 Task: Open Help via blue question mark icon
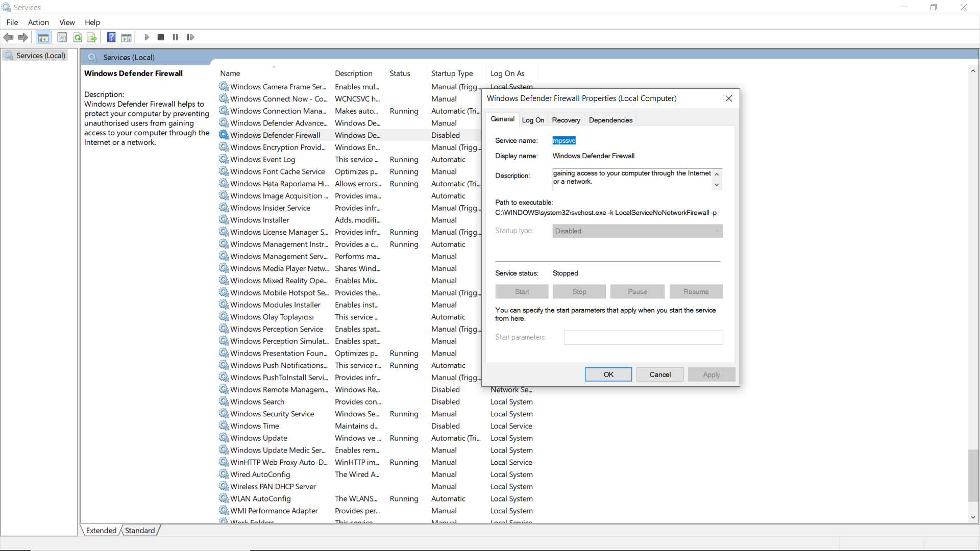coord(111,37)
